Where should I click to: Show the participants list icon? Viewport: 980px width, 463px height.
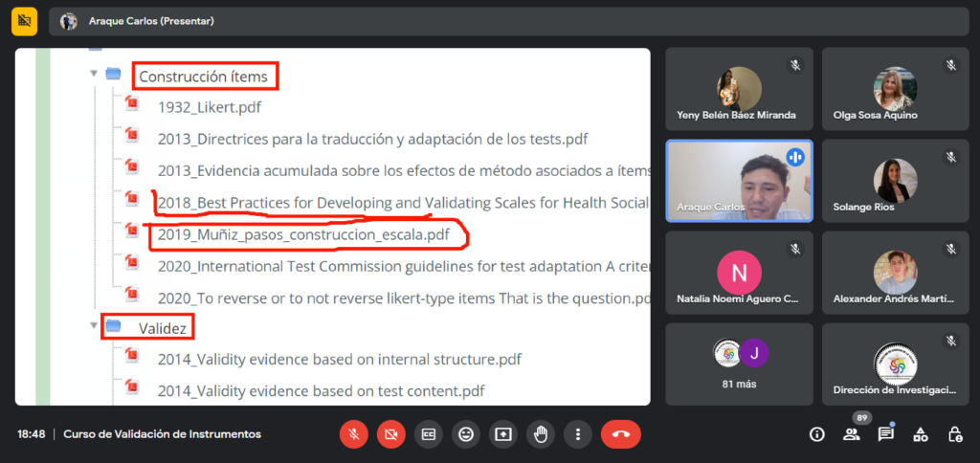pos(851,434)
